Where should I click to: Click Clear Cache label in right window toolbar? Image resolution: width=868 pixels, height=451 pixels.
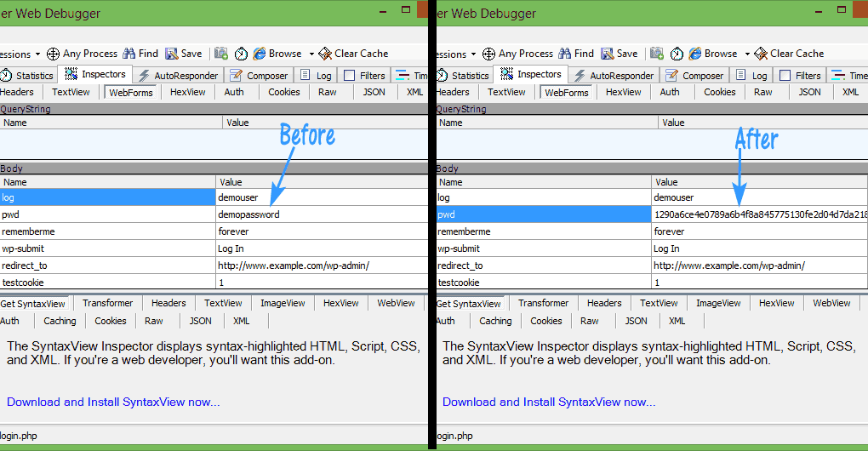797,53
